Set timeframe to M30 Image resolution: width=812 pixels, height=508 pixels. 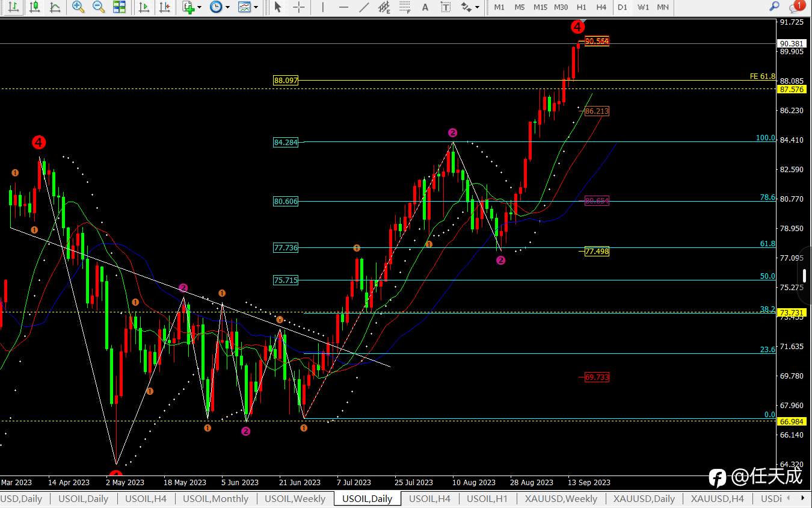pos(561,7)
